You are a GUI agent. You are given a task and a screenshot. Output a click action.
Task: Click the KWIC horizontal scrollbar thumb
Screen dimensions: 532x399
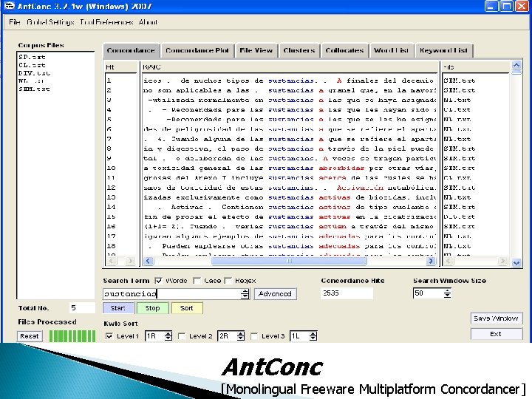289,261
